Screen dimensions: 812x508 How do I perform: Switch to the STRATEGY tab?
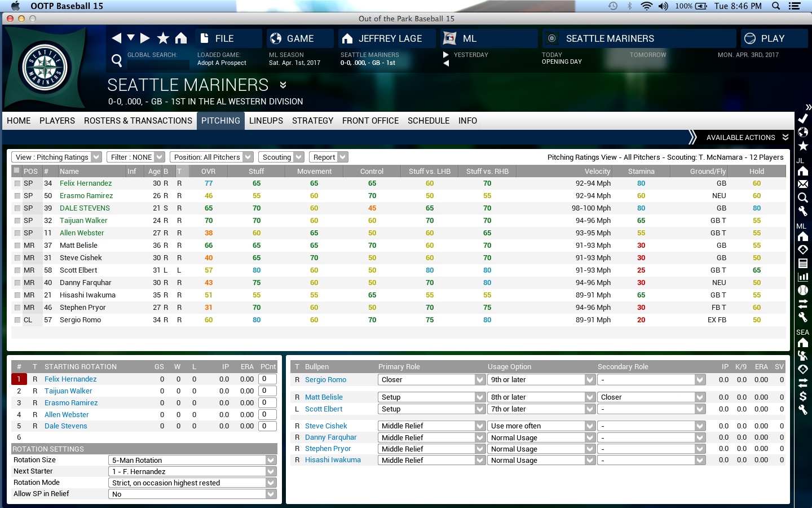pyautogui.click(x=313, y=120)
